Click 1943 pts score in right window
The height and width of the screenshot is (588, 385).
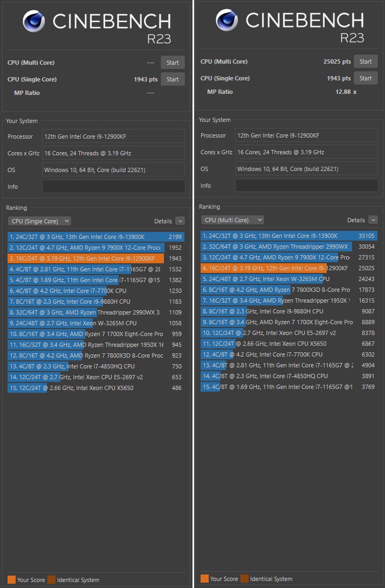pos(339,78)
